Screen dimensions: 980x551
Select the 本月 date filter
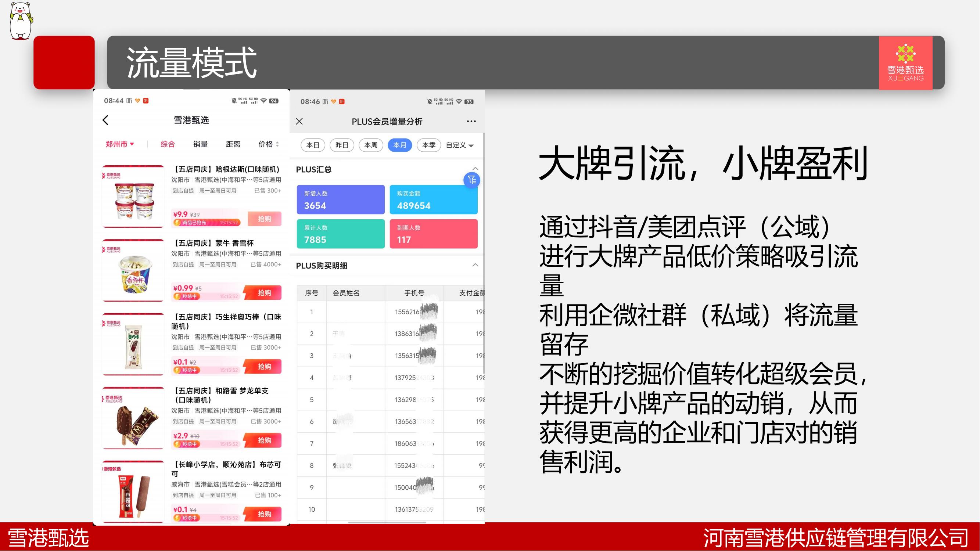tap(399, 145)
